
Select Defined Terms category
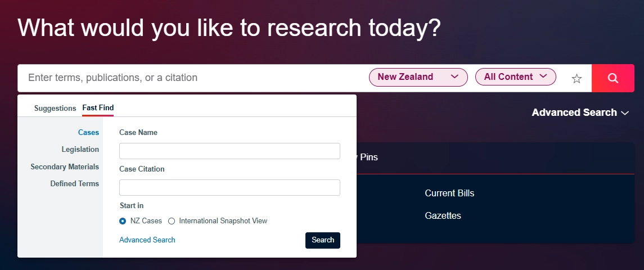(x=74, y=183)
